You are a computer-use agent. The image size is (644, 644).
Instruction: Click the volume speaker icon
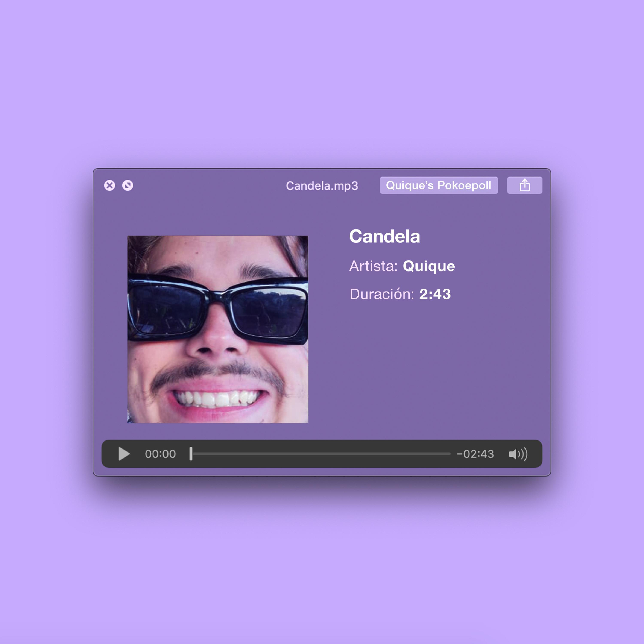(x=518, y=454)
